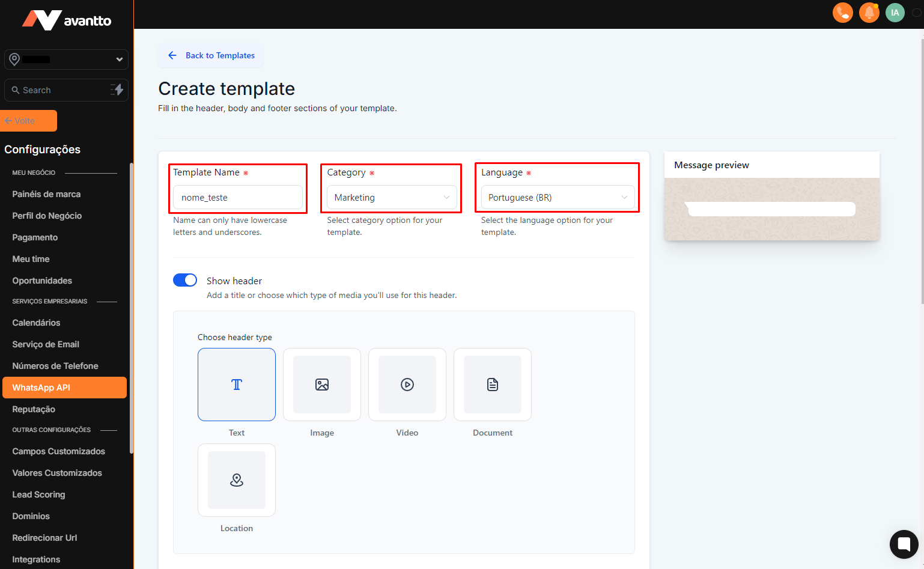Open WhatsApp API settings

tap(64, 388)
